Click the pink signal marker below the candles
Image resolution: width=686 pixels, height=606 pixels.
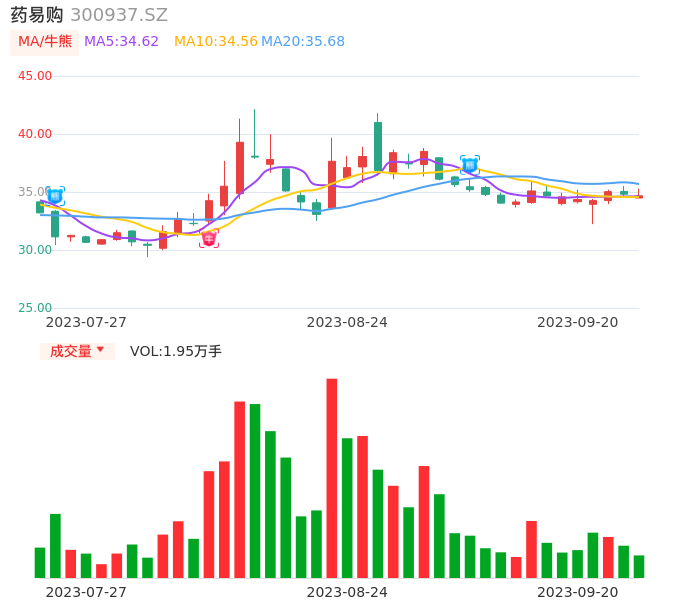209,238
